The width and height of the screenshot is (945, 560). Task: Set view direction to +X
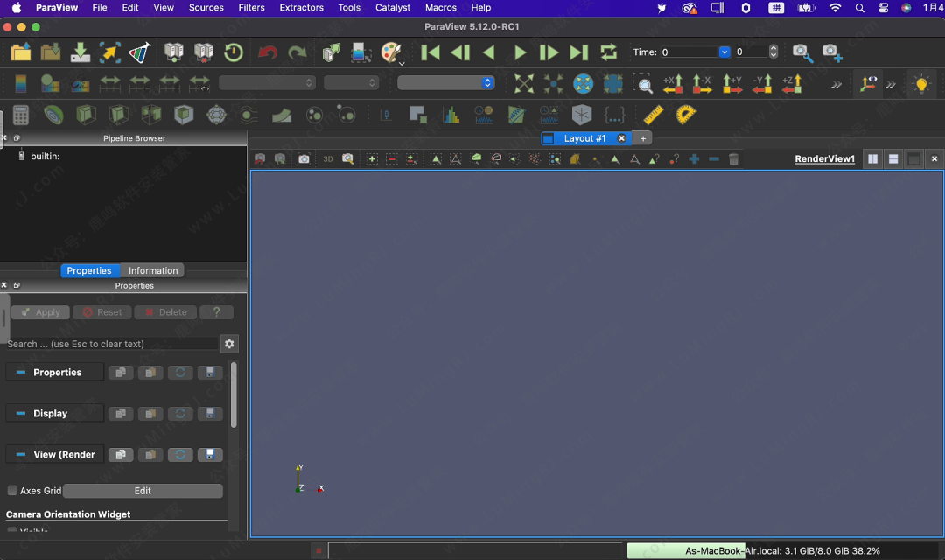point(673,84)
